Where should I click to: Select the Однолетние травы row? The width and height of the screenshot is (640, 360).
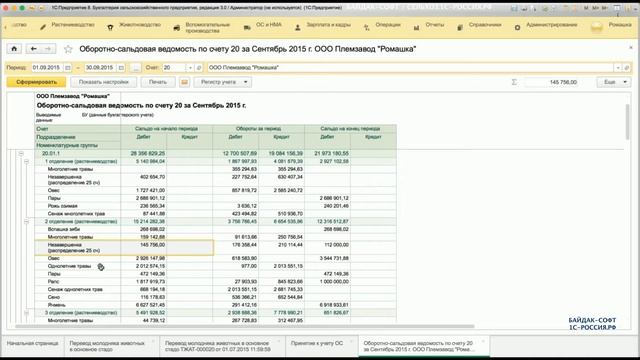tap(216, 266)
